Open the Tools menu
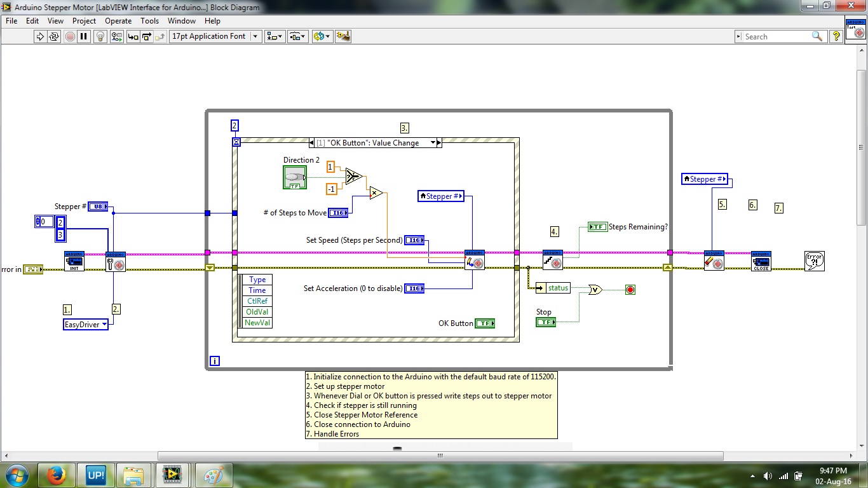 click(150, 21)
